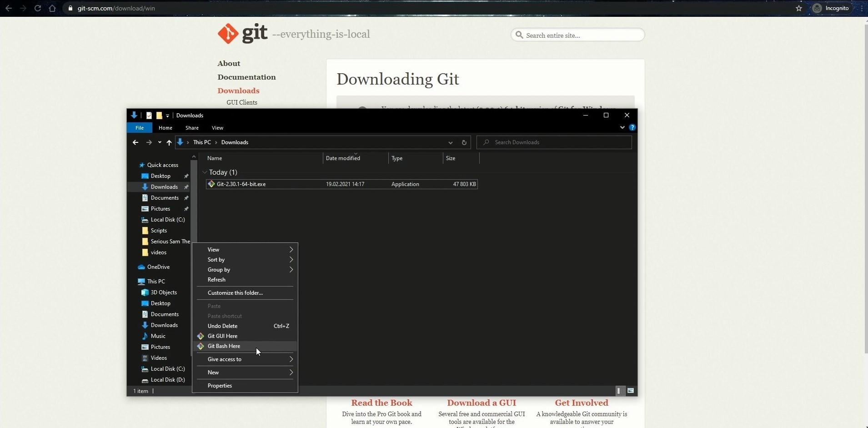Click the Search Downloads input box
868x428 pixels.
[x=554, y=142]
